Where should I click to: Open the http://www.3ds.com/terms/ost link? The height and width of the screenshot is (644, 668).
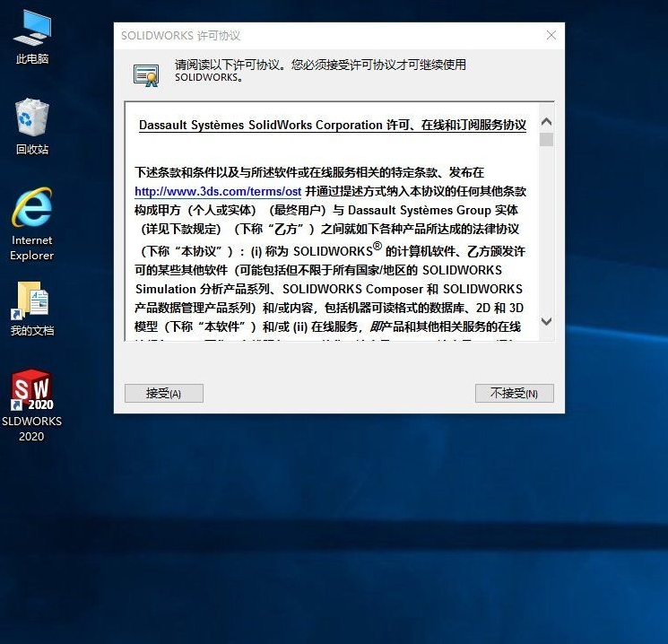point(218,191)
